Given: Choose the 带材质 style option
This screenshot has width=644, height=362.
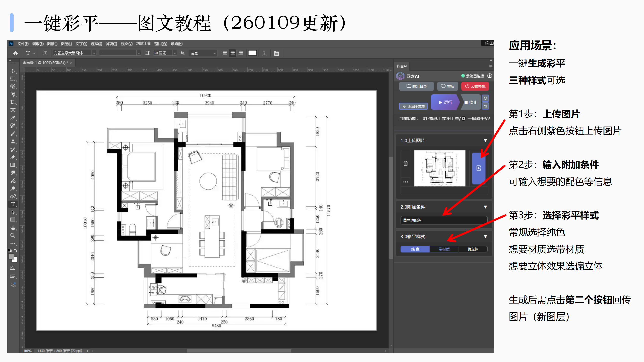Looking at the screenshot, I should (x=444, y=249).
